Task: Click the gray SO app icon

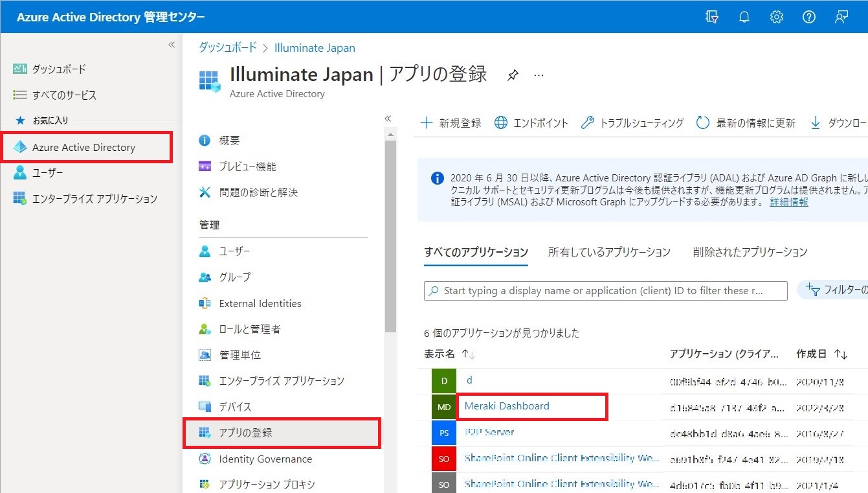Action: click(x=444, y=483)
